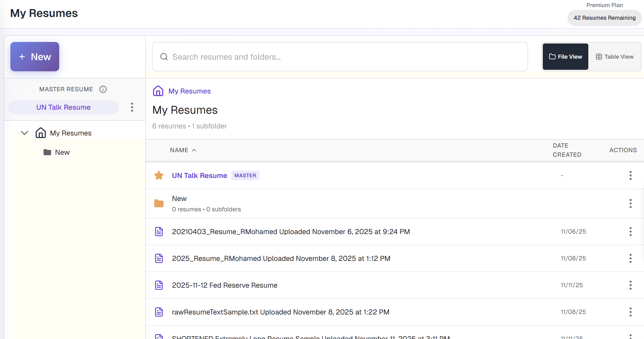Click the home icon beside My Resumes in sidebar
This screenshot has width=644, height=339.
[40, 133]
